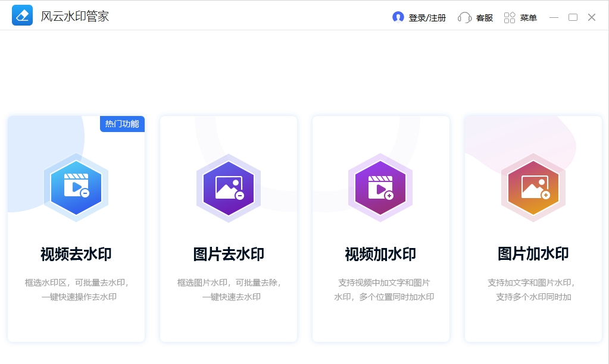This screenshot has height=364, width=609.
Task: Select the 视频去水印 hexagon video icon
Action: pyautogui.click(x=76, y=189)
